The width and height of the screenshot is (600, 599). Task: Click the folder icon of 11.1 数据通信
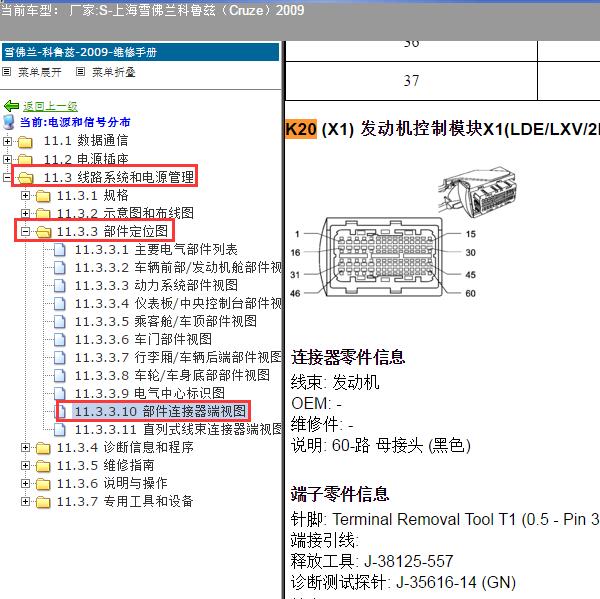click(25, 142)
